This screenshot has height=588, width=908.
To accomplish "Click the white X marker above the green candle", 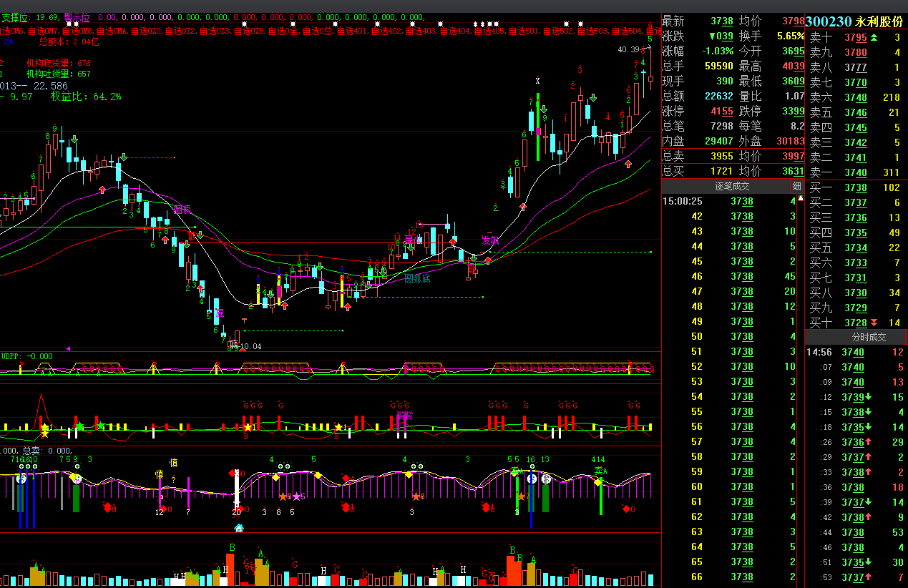I will 537,80.
